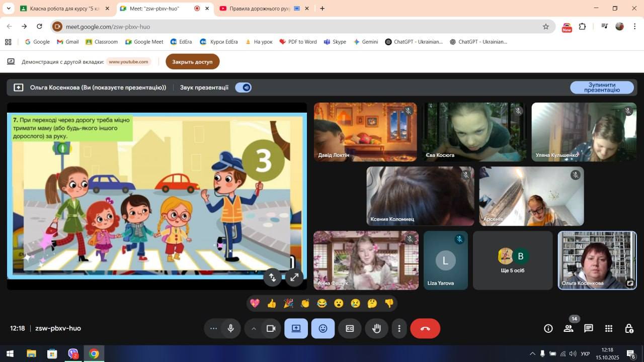Send the thumbs up reaction
This screenshot has width=644, height=362.
click(x=272, y=303)
